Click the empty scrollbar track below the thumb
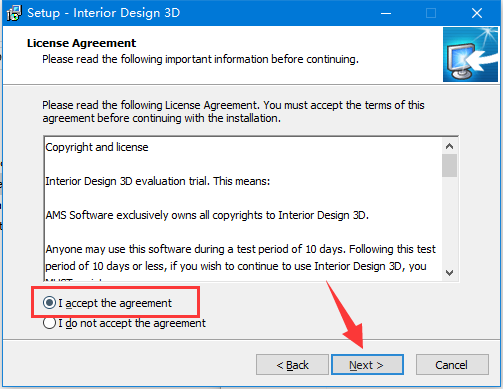This screenshot has height=389, width=503. click(x=449, y=221)
